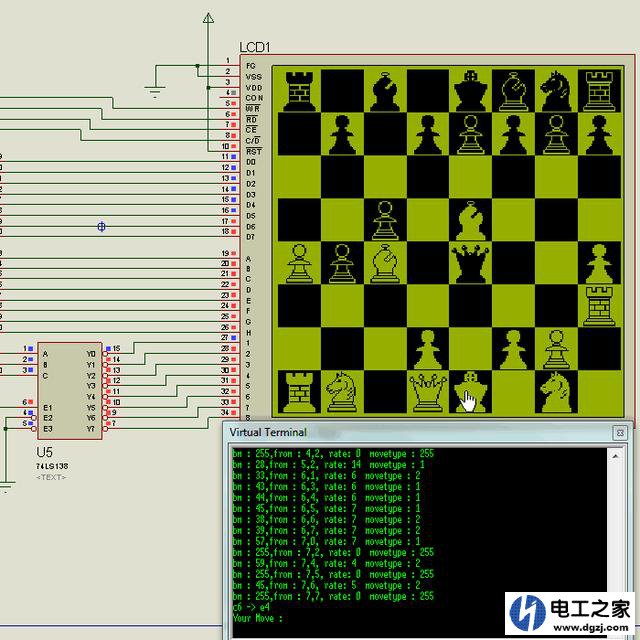
Task: Click the Virtual Terminal scroll-up arrow
Action: (615, 455)
